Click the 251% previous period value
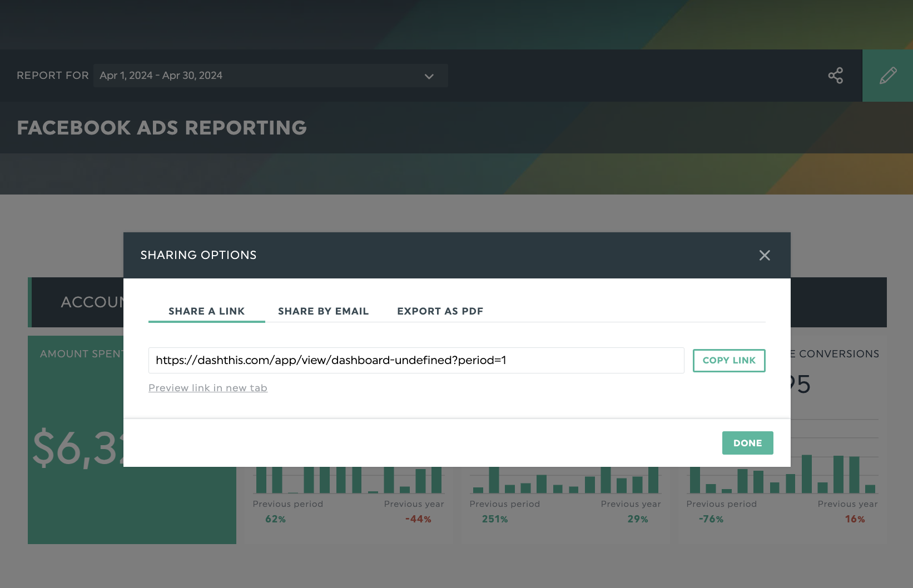The height and width of the screenshot is (588, 913). coord(495,519)
